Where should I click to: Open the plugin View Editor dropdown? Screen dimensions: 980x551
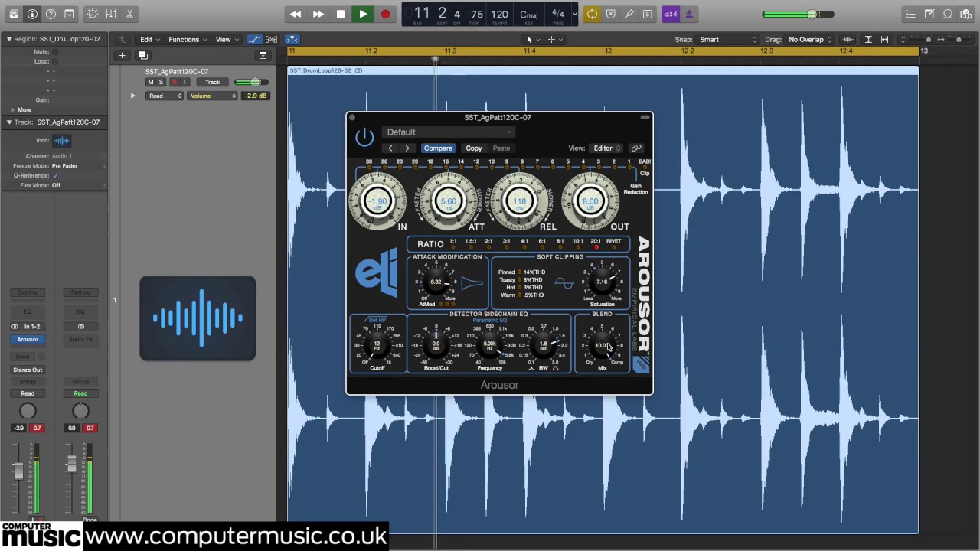pyautogui.click(x=606, y=148)
